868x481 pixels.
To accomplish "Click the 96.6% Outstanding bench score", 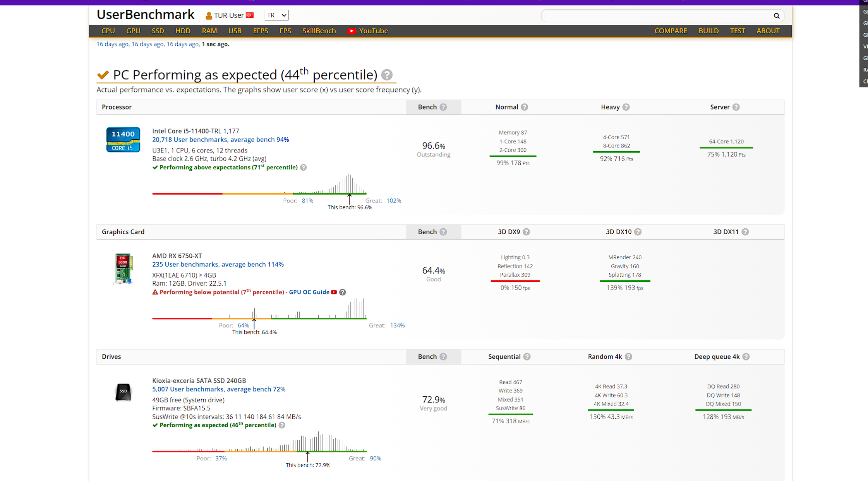I will (433, 149).
